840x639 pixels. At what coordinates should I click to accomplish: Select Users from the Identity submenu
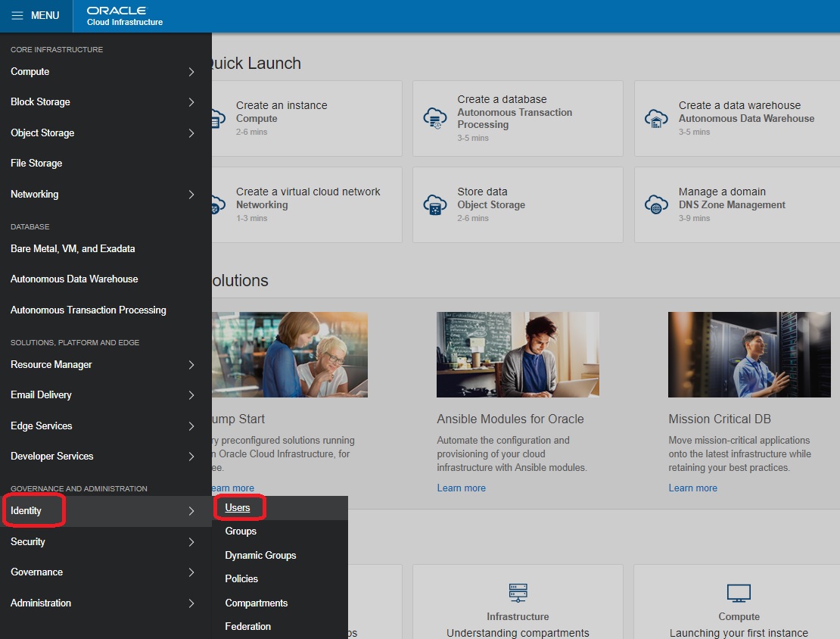pos(238,507)
